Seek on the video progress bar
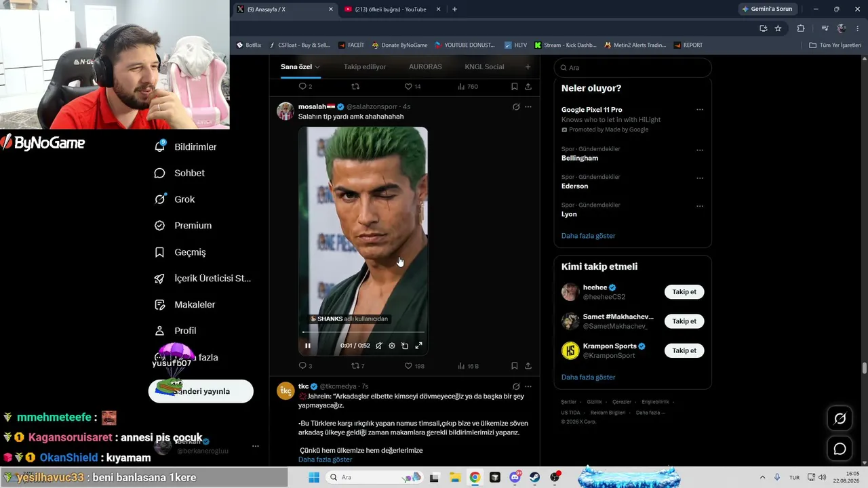 pos(363,332)
